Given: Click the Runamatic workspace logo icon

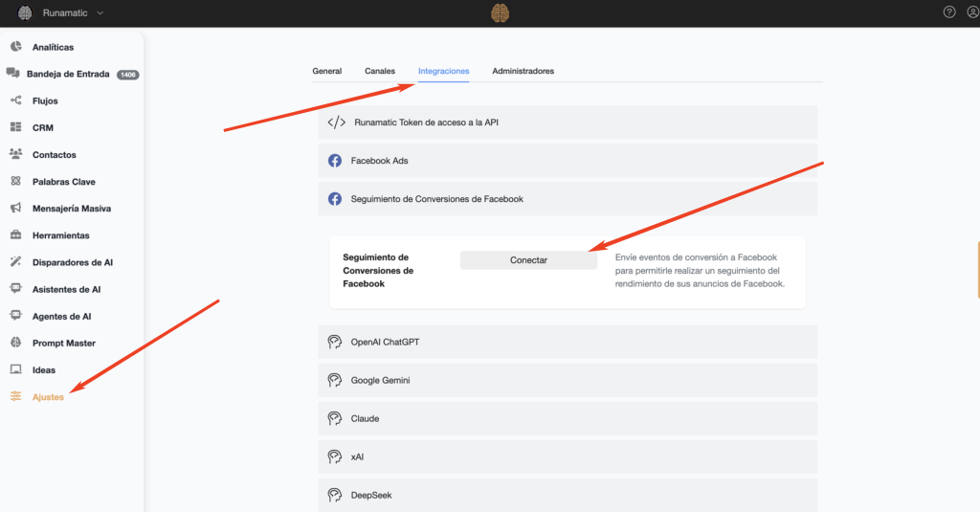Looking at the screenshot, I should 24,12.
